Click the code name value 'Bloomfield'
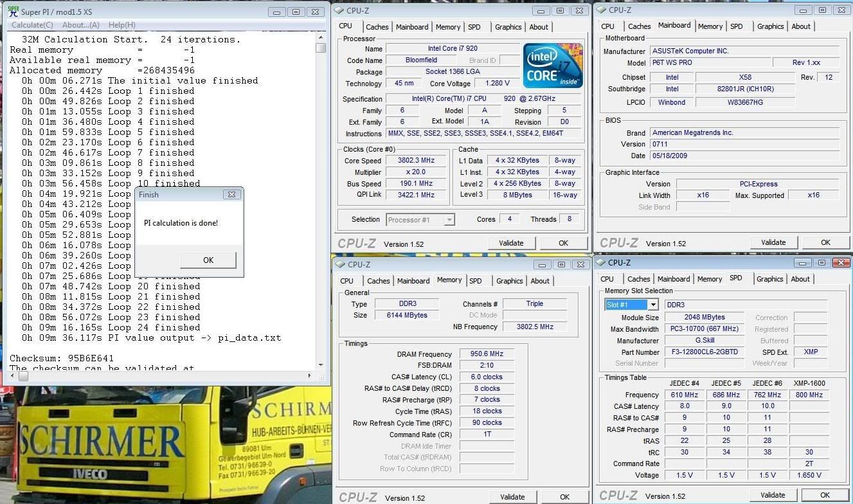Viewport: 853px width, 504px height. coord(422,60)
